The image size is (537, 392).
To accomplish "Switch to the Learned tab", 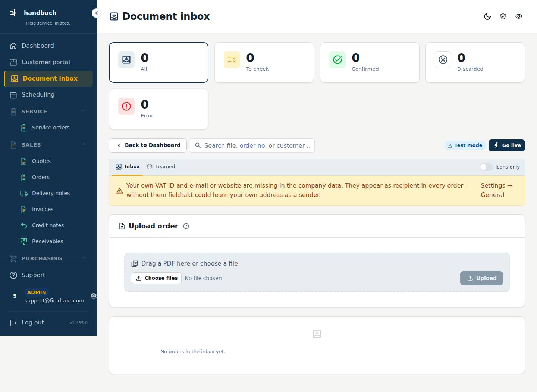I will click(161, 167).
